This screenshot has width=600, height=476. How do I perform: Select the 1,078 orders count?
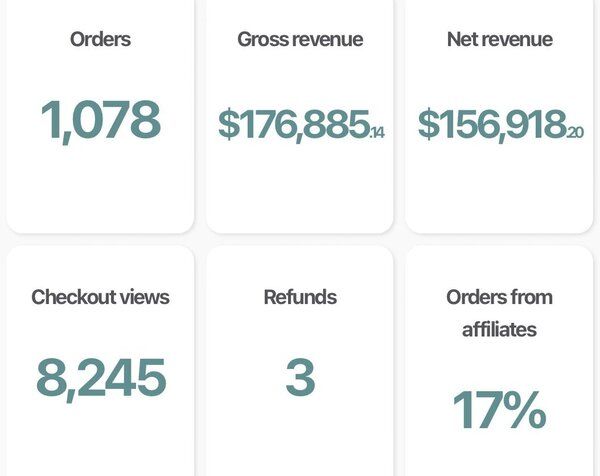[100, 120]
